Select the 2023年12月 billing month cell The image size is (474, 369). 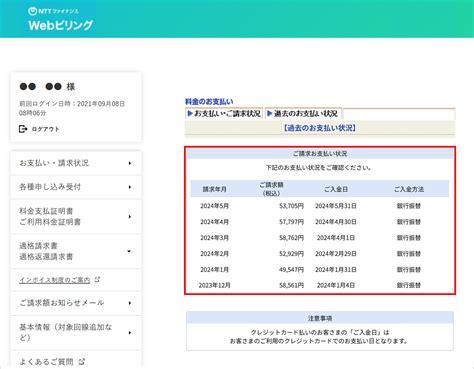[x=214, y=285]
